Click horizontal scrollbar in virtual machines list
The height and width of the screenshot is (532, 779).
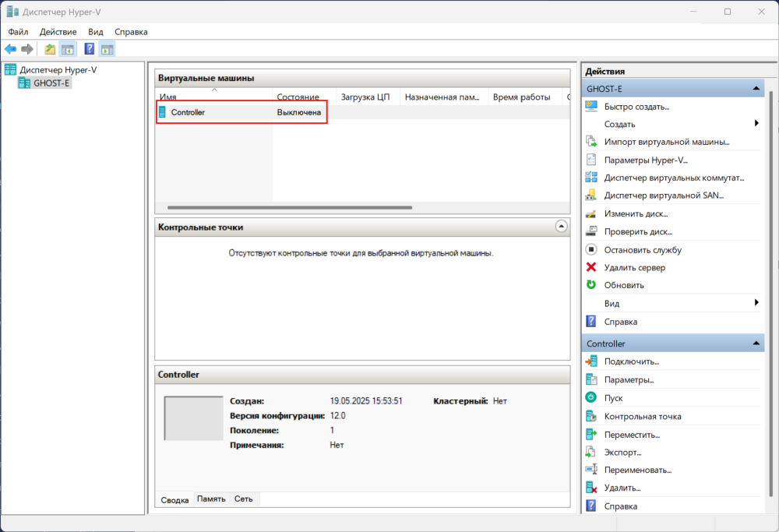tap(290, 208)
